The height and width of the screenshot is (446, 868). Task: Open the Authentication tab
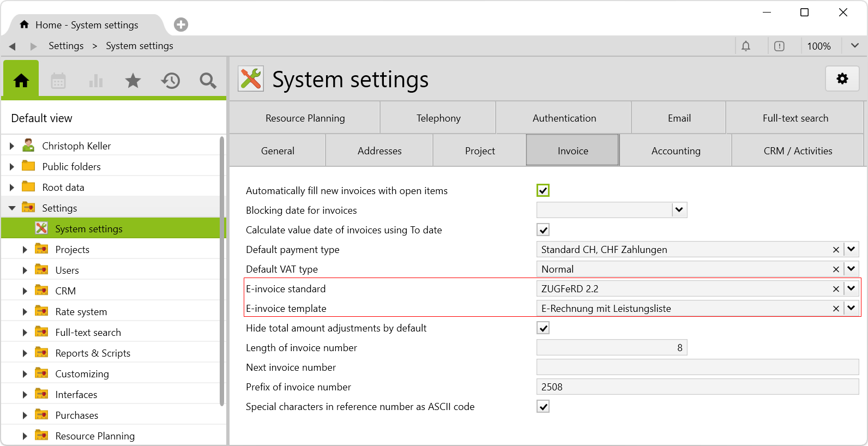coord(564,118)
